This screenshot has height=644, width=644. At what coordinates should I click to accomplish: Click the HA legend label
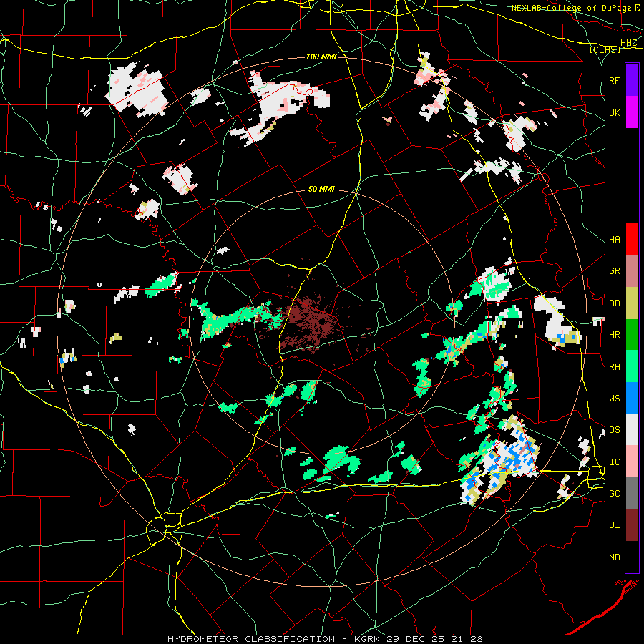[x=614, y=240]
